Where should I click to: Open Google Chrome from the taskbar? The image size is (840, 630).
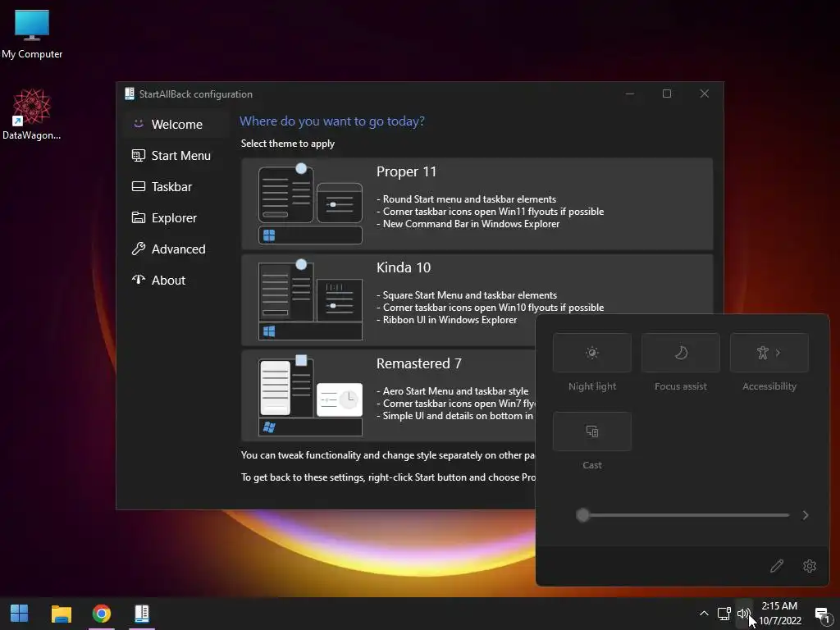[101, 614]
